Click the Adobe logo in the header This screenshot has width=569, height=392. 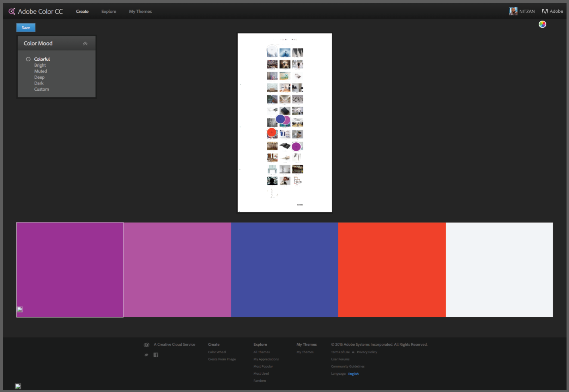tap(552, 11)
